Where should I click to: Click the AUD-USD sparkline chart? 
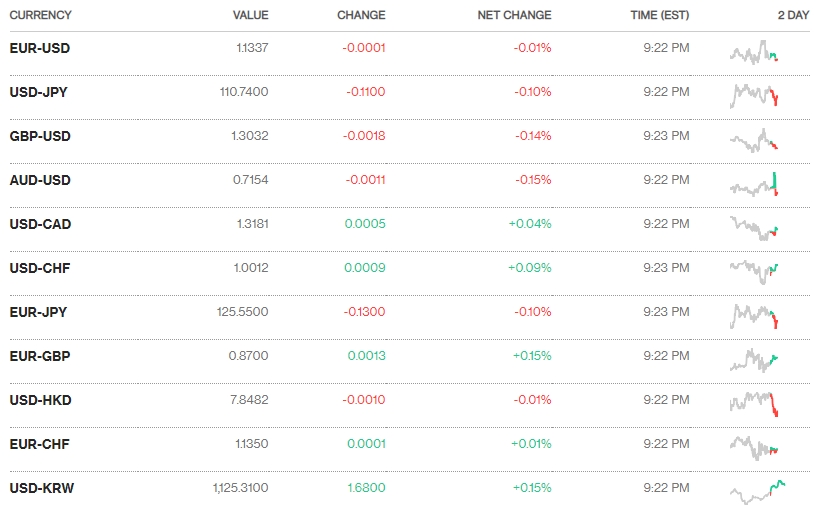(x=755, y=184)
